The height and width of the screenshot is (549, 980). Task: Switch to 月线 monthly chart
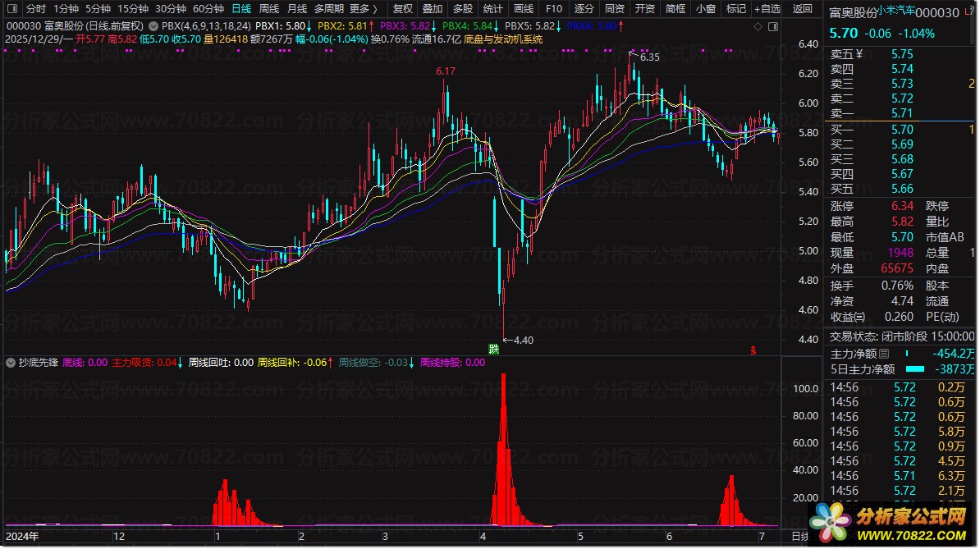[x=297, y=9]
